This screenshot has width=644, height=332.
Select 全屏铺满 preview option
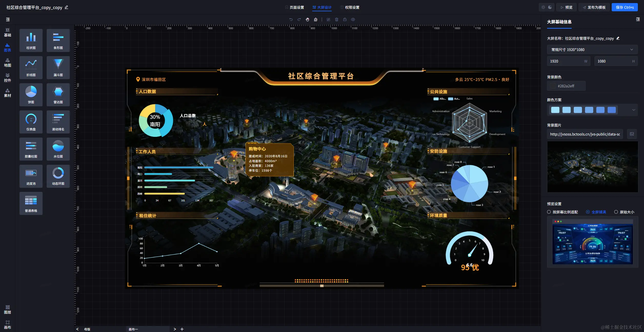pyautogui.click(x=588, y=212)
